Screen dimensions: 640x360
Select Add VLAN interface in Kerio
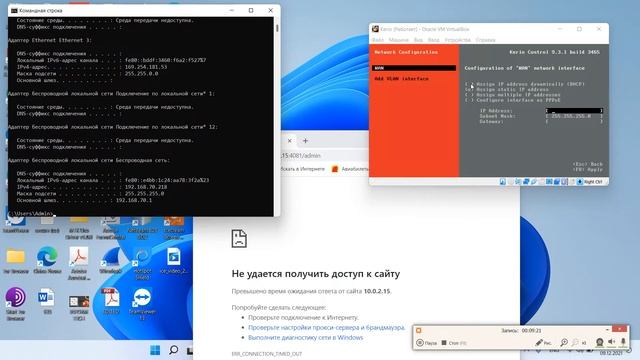coord(401,78)
